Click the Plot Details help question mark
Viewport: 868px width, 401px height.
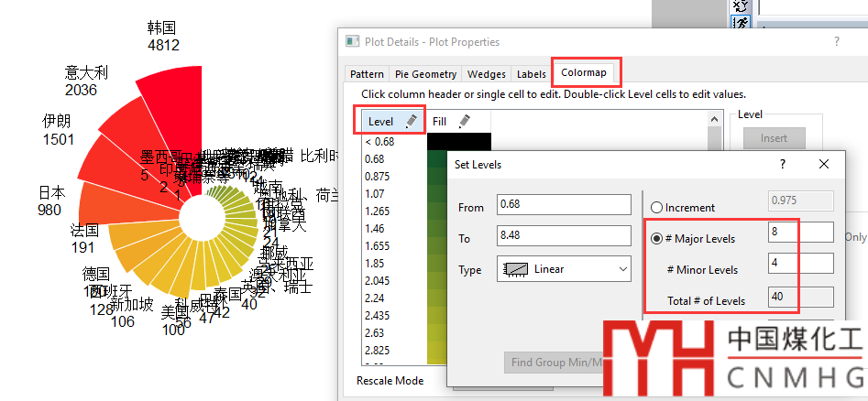[836, 41]
